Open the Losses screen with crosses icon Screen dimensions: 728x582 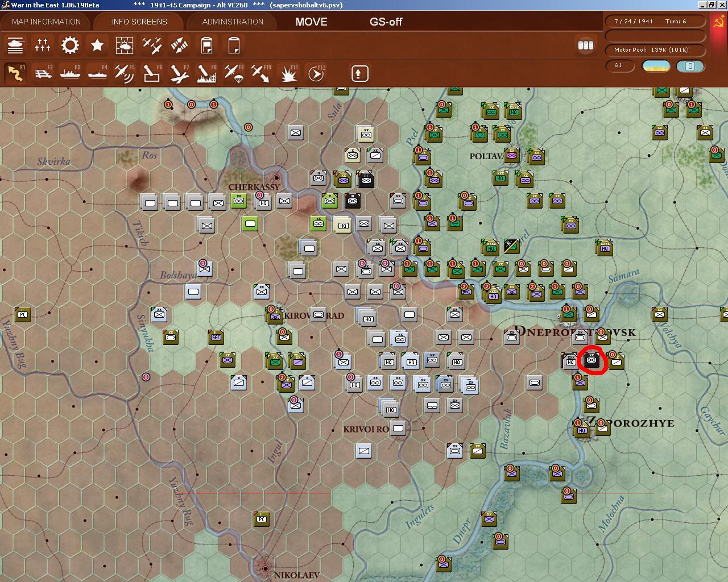click(43, 45)
